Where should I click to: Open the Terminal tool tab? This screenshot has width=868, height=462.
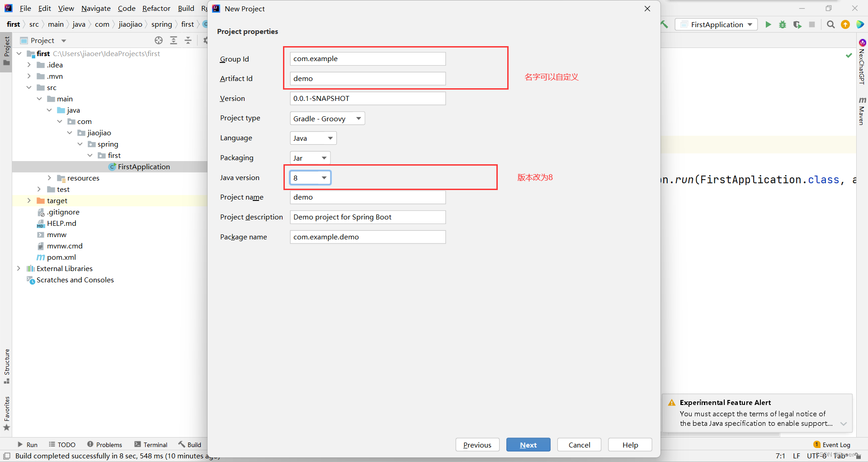click(x=151, y=445)
